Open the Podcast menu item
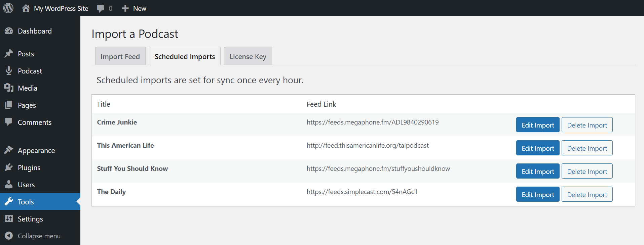 30,71
